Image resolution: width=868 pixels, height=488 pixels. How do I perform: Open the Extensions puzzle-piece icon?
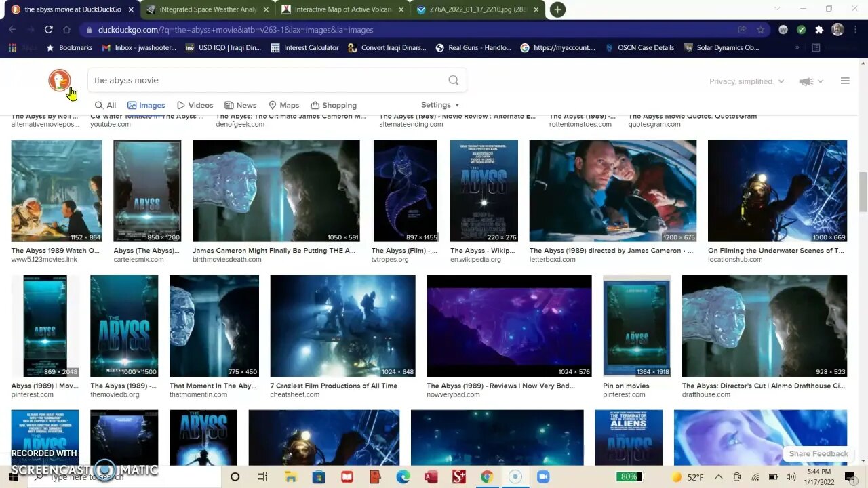[x=819, y=30]
